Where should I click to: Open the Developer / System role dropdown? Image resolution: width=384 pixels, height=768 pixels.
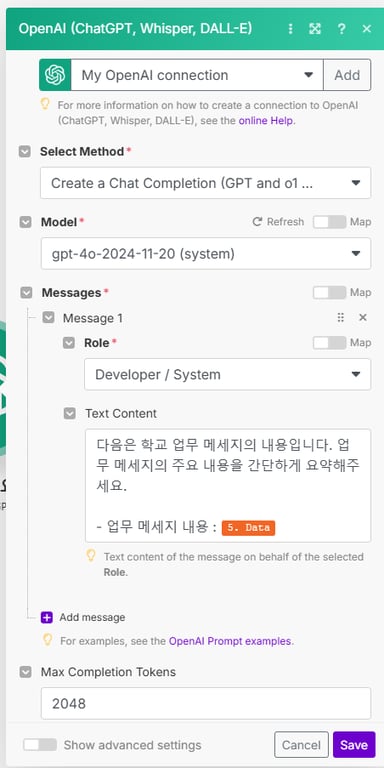227,375
